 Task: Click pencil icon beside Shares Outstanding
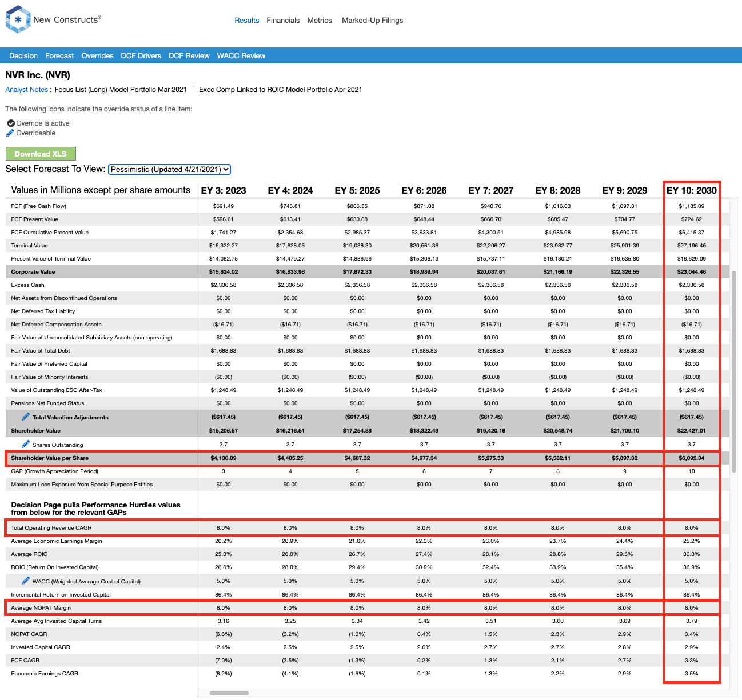26,444
